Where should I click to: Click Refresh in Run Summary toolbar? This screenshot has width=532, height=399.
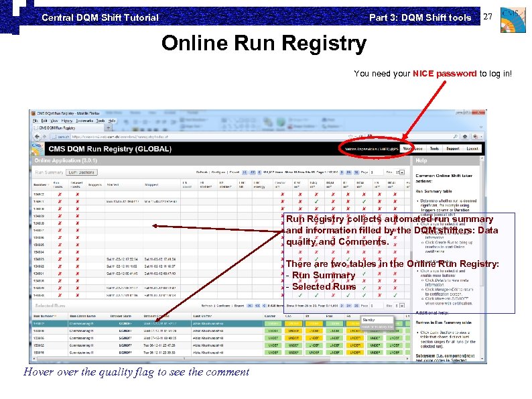(x=202, y=172)
